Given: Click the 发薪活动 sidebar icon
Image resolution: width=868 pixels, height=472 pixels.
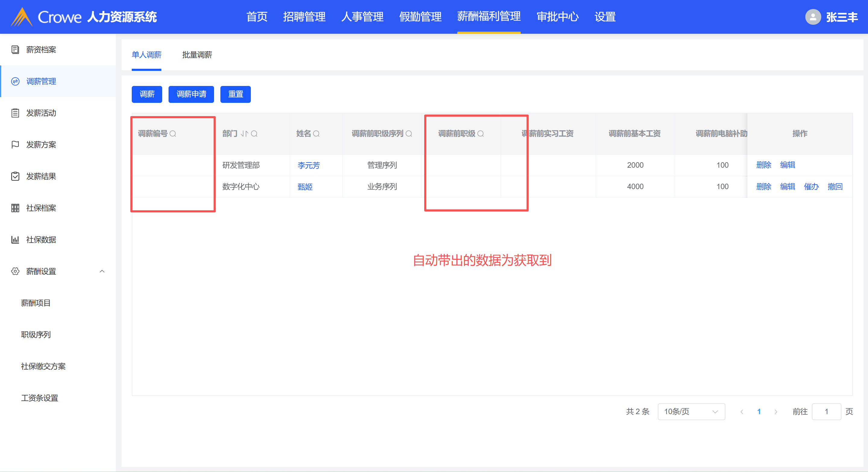Looking at the screenshot, I should 15,113.
